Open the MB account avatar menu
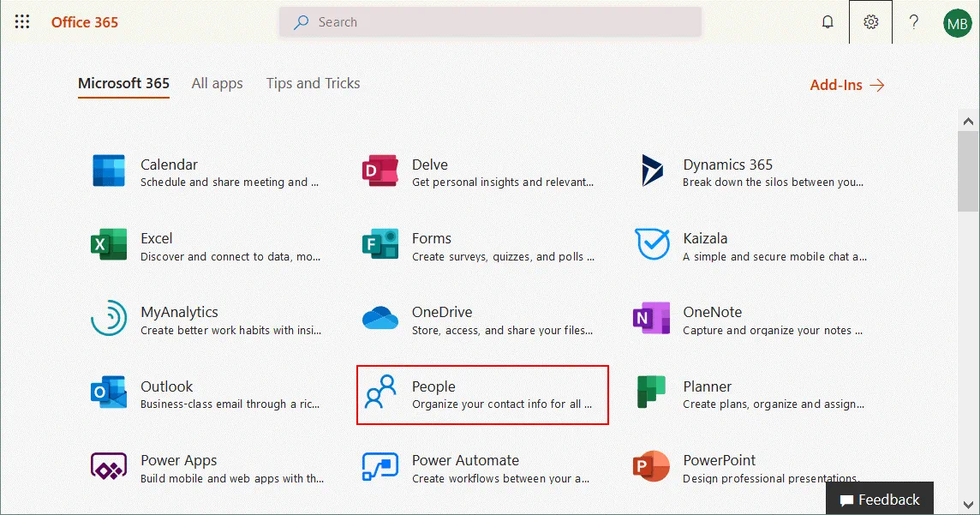 [x=957, y=23]
